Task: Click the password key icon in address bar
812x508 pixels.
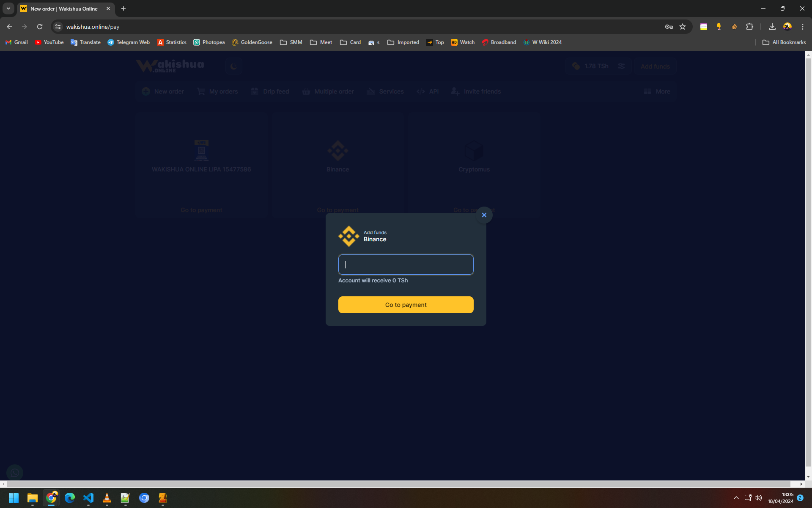Action: tap(669, 27)
